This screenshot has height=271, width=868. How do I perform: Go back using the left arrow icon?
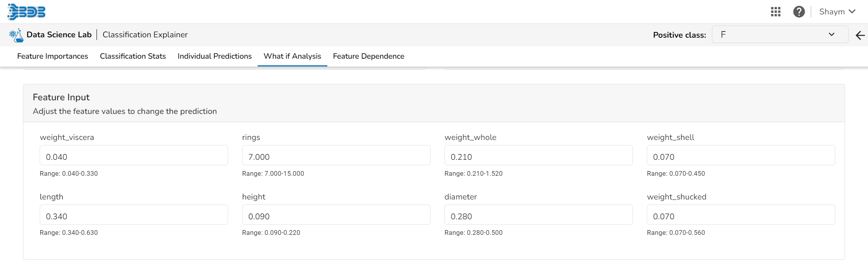[x=860, y=35]
